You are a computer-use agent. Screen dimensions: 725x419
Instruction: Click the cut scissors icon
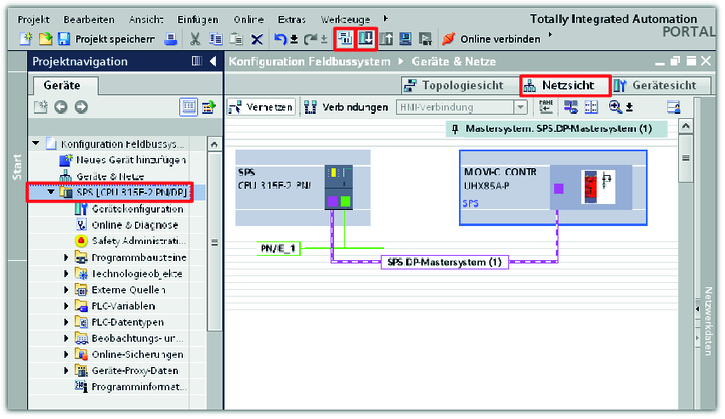click(x=195, y=39)
